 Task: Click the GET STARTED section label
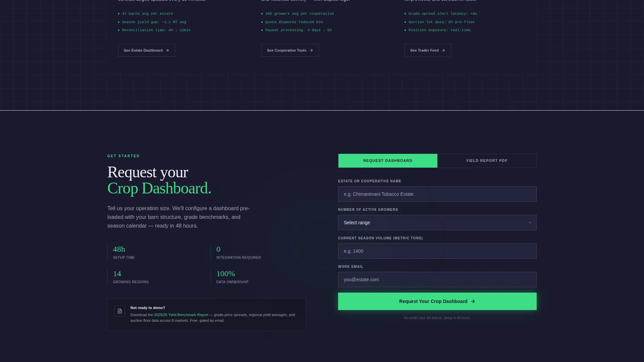click(x=123, y=156)
